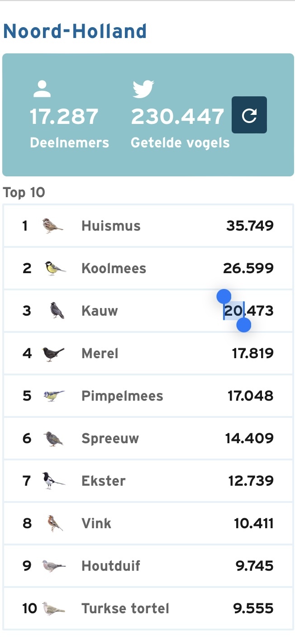The height and width of the screenshot is (644, 295).
Task: Click the Turkse tortel bird picture
Action: (53, 608)
